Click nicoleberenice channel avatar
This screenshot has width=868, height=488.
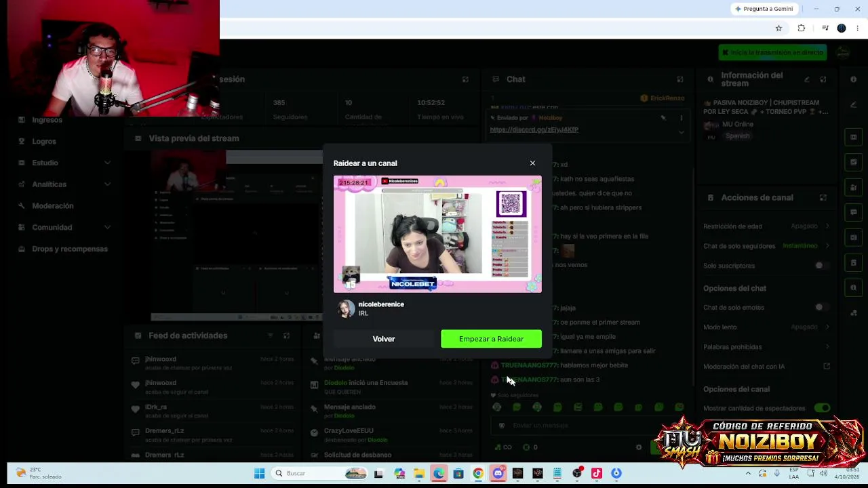(x=347, y=309)
